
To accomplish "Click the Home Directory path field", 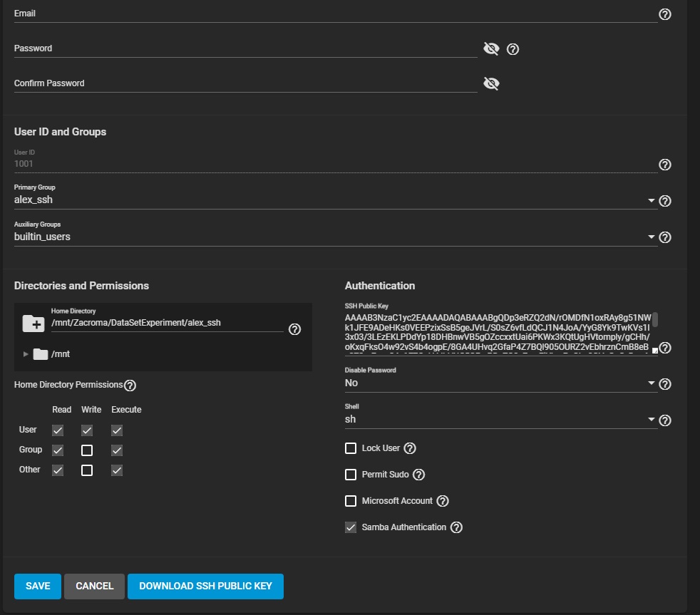I will coord(167,323).
